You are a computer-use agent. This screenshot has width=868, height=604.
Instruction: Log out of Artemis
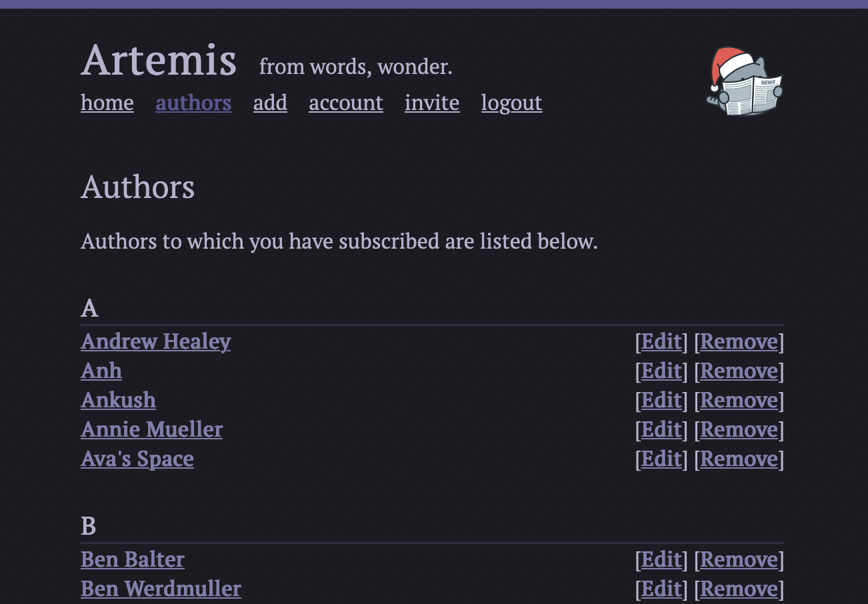(x=511, y=103)
